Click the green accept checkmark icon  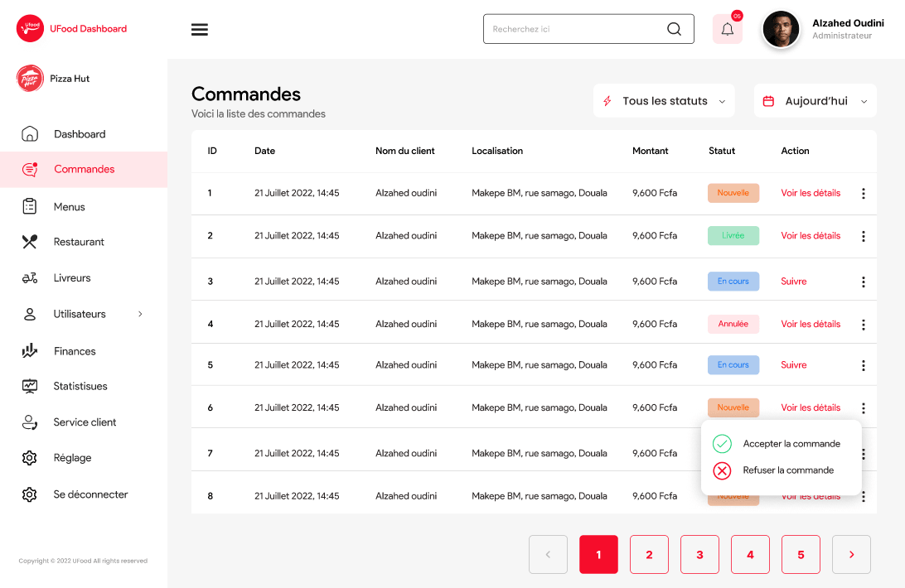722,444
